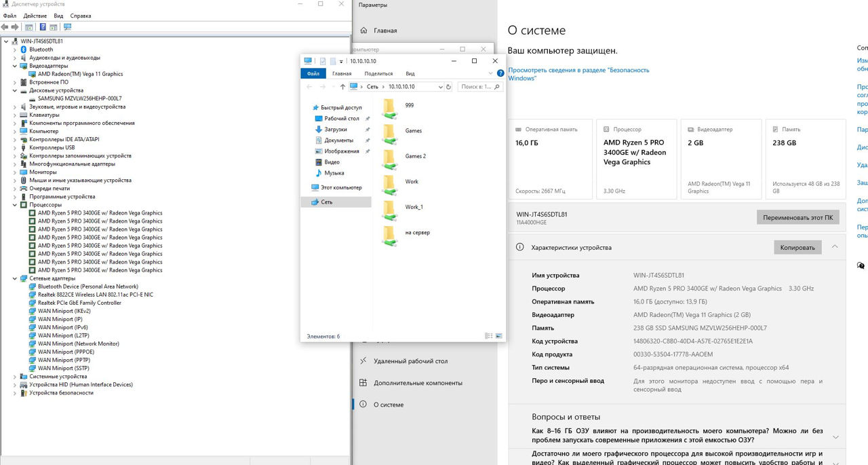The image size is (868, 465).
Task: Click scan for hardware changes toolbar icon
Action: [67, 27]
